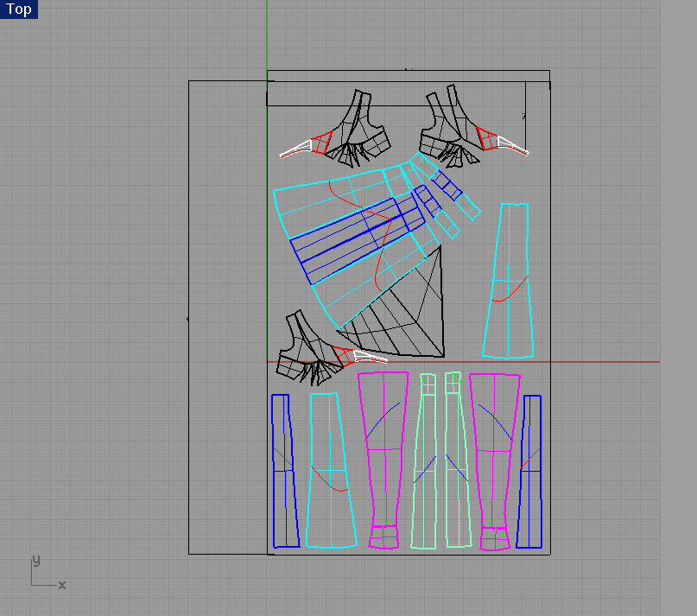Select the vertical dimension line at top-right

tap(525, 117)
